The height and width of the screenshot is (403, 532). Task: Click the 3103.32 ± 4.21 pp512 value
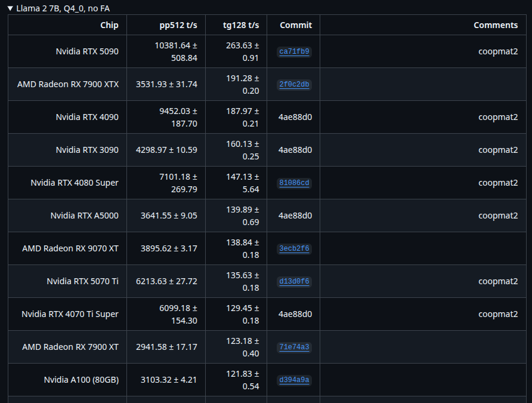[x=169, y=380]
